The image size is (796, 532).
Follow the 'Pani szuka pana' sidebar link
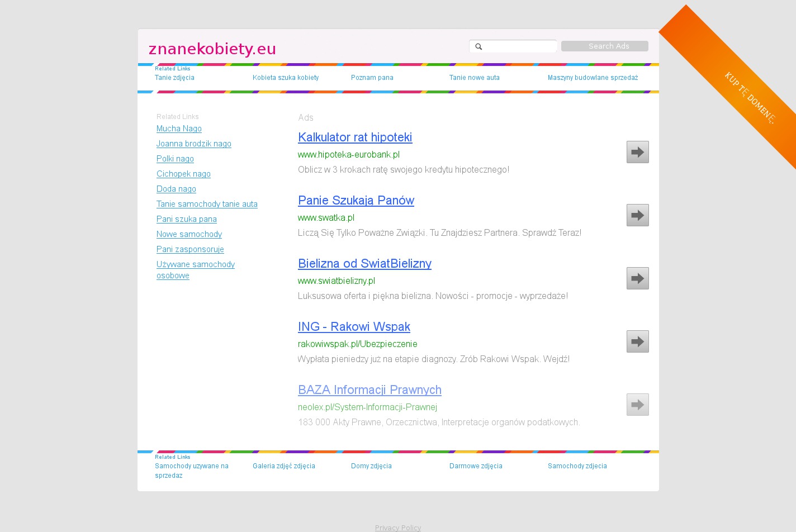tap(187, 219)
